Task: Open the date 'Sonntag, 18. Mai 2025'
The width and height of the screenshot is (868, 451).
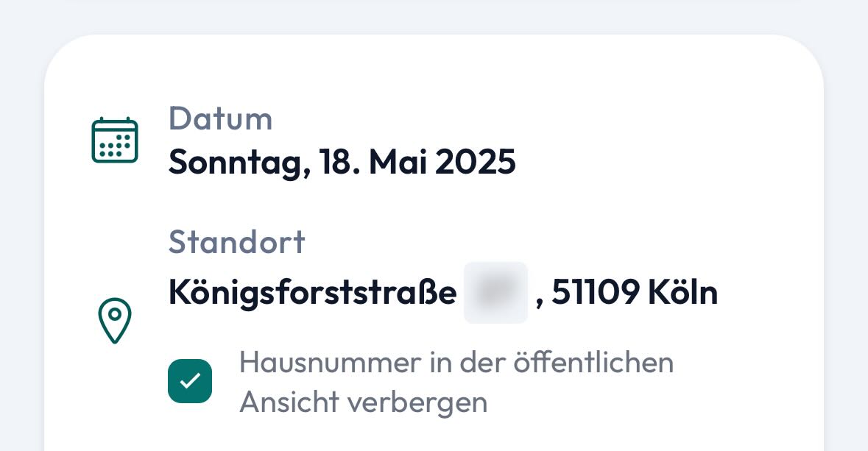Action: pos(342,162)
